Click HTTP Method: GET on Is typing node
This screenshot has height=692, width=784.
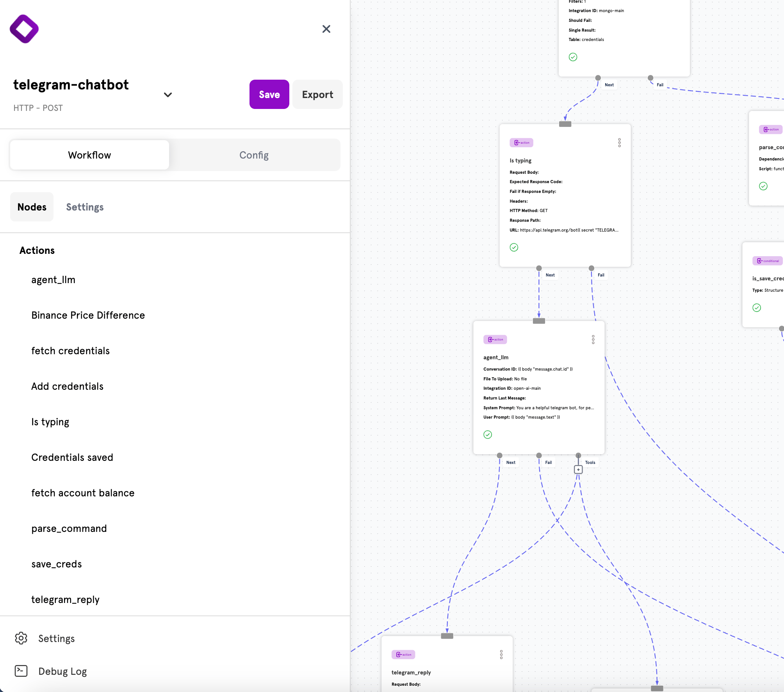(x=529, y=210)
